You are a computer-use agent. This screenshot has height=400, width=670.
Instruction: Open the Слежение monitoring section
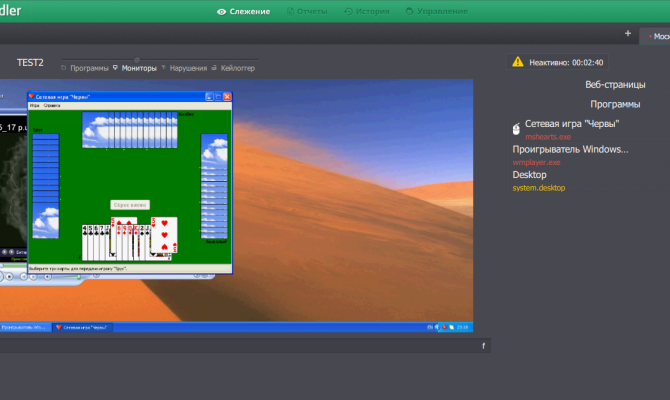click(244, 12)
